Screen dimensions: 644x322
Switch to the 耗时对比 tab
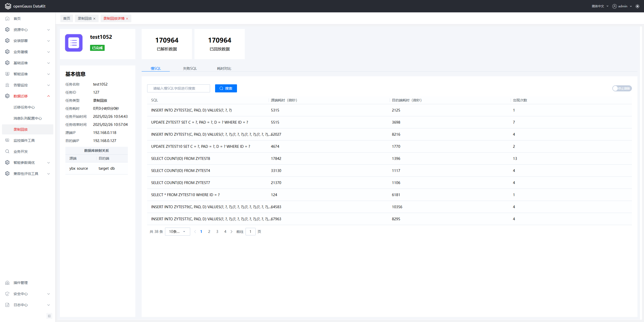click(x=224, y=68)
